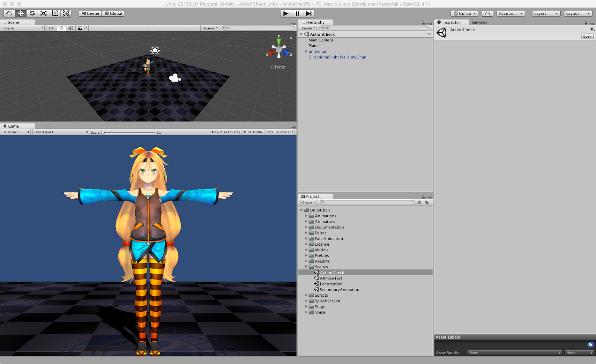Select the Locomotion scene in Project
Image resolution: width=596 pixels, height=364 pixels.
click(x=331, y=284)
